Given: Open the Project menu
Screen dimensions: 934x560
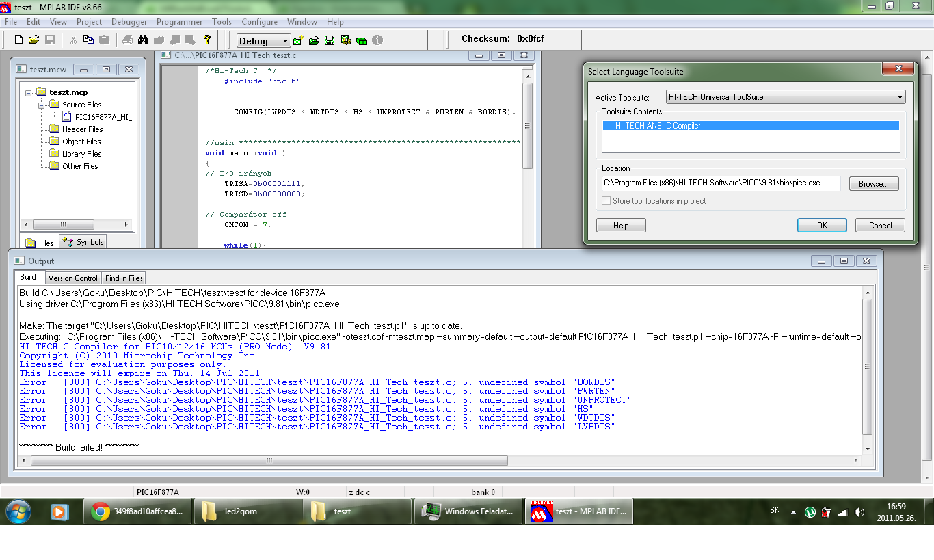Looking at the screenshot, I should (x=90, y=22).
